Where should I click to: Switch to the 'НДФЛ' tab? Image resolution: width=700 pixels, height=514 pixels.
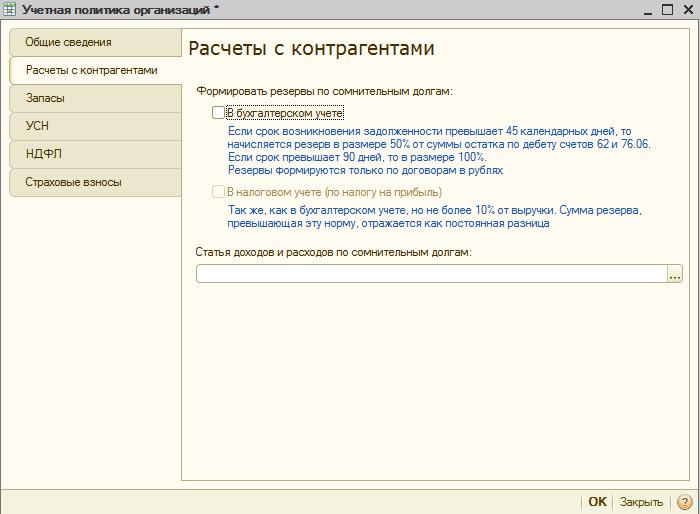[42, 154]
